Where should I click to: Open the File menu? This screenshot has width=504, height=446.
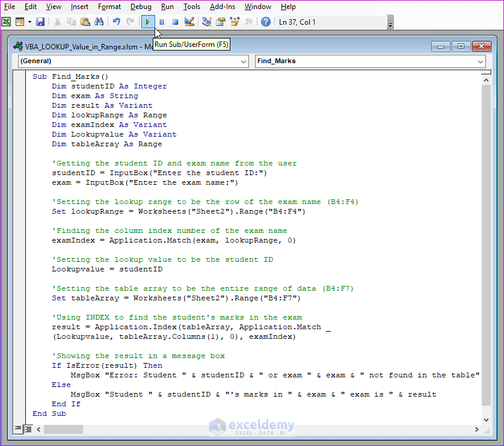tap(9, 7)
